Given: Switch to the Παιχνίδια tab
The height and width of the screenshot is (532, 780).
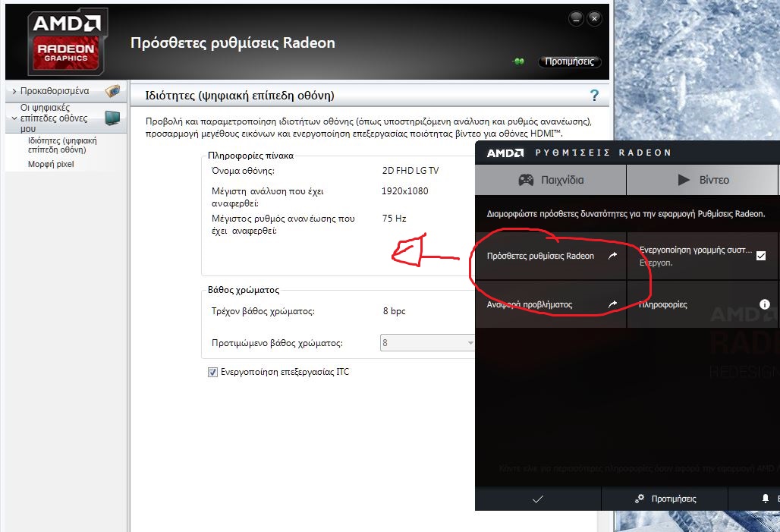Looking at the screenshot, I should click(551, 180).
